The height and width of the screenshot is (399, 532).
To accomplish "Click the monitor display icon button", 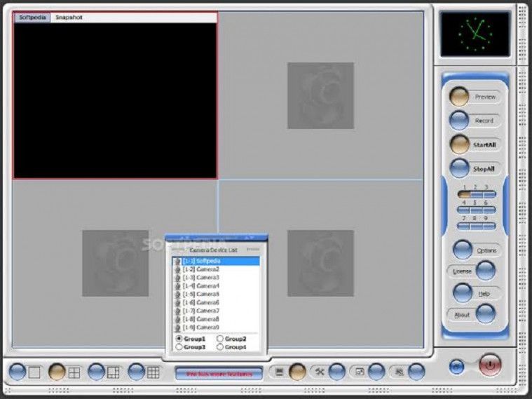I will (x=297, y=372).
